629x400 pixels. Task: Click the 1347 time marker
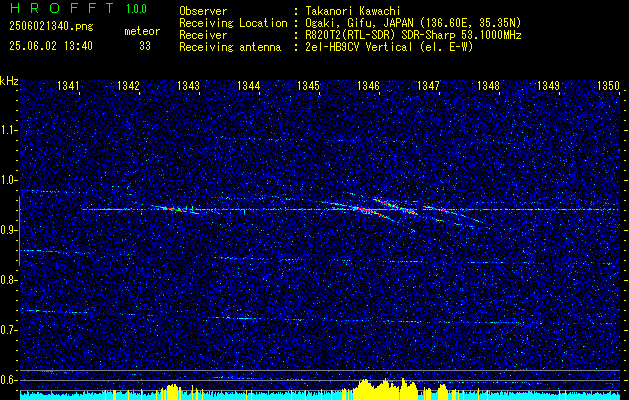(x=428, y=86)
